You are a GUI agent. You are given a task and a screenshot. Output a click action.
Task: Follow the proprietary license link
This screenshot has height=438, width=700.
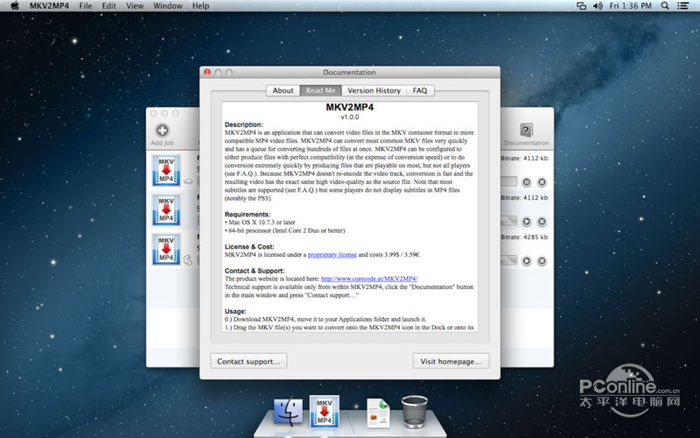pyautogui.click(x=332, y=255)
